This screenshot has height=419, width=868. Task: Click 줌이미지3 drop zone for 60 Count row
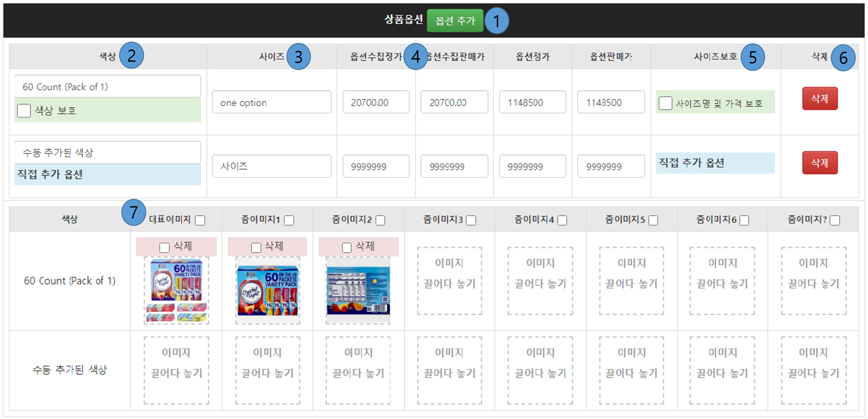[x=449, y=281]
